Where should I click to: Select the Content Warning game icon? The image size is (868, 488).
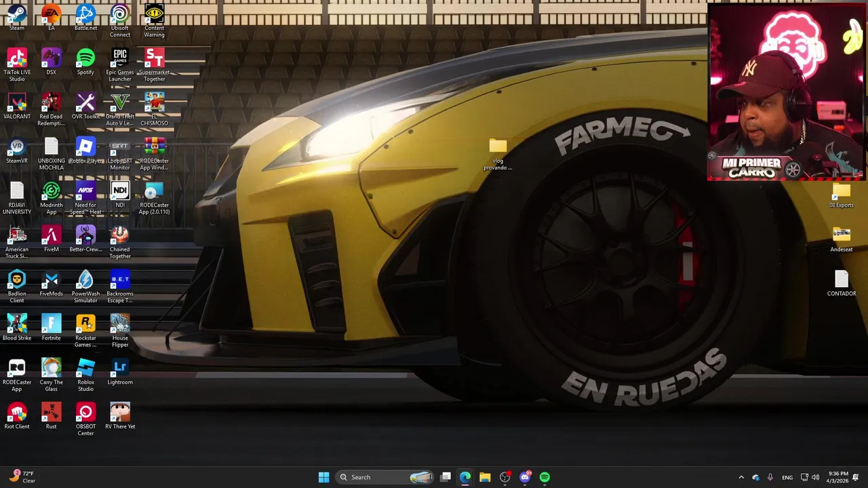154,19
